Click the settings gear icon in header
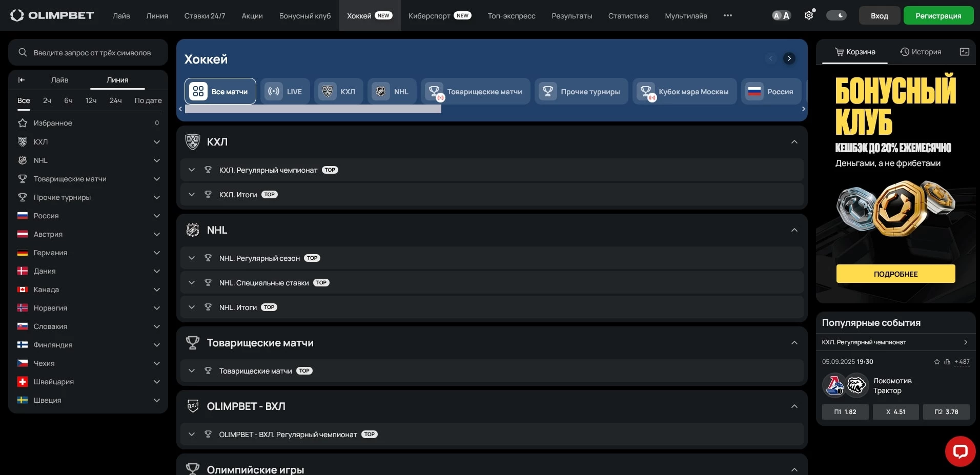The height and width of the screenshot is (475, 980). (808, 15)
